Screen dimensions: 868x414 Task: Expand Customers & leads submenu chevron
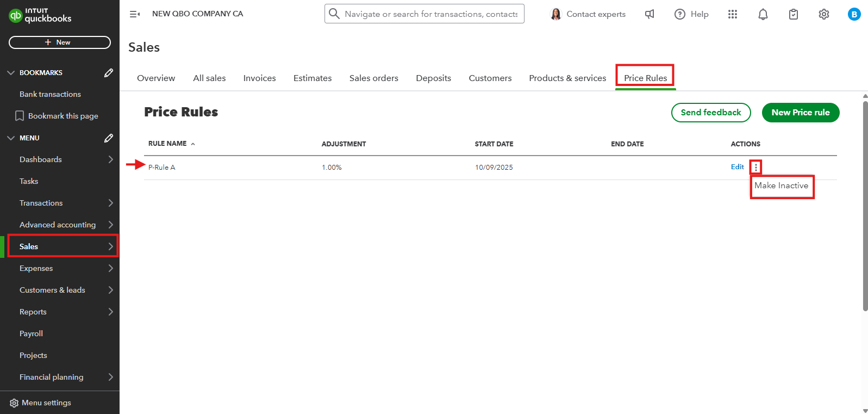point(111,290)
